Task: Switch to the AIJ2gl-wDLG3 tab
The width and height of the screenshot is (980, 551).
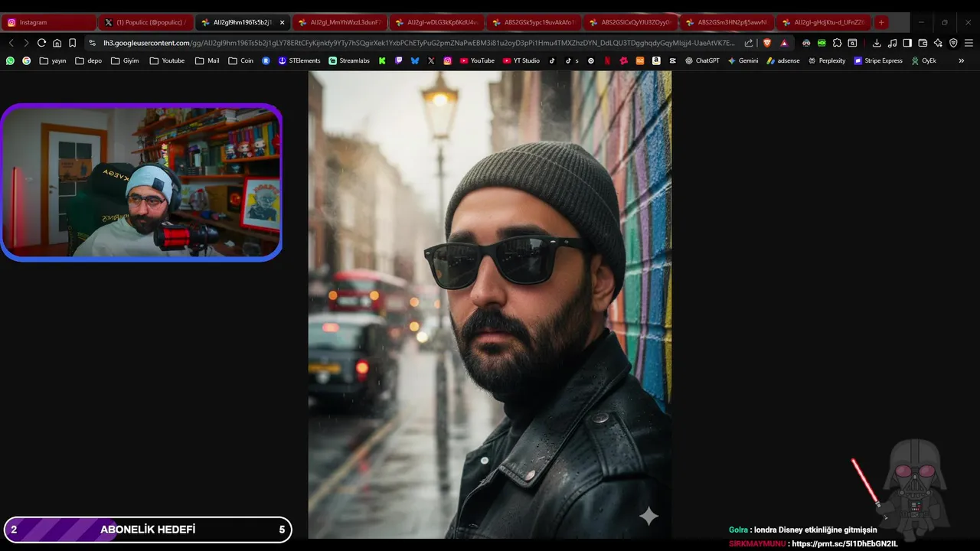Action: 436,22
